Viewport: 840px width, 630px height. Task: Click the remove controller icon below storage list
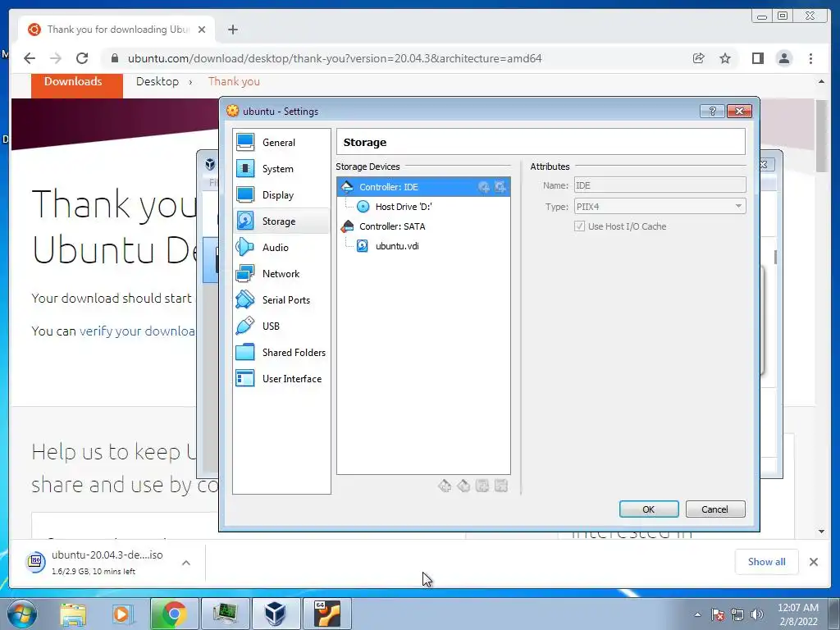[463, 486]
